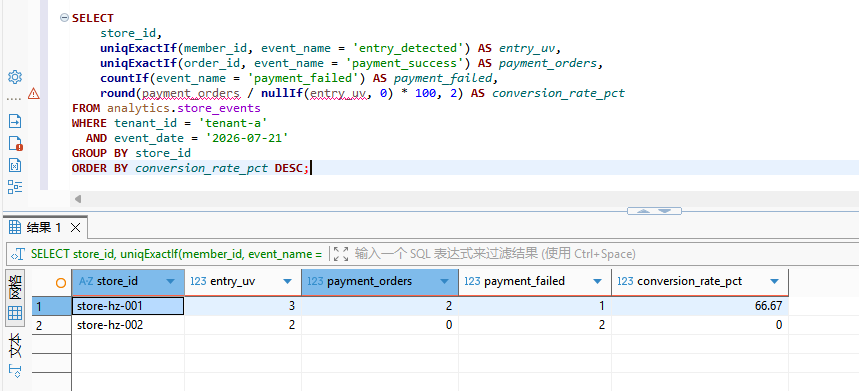859x391 pixels.
Task: Select the conversion_rate_pct column header
Action: (x=700, y=281)
